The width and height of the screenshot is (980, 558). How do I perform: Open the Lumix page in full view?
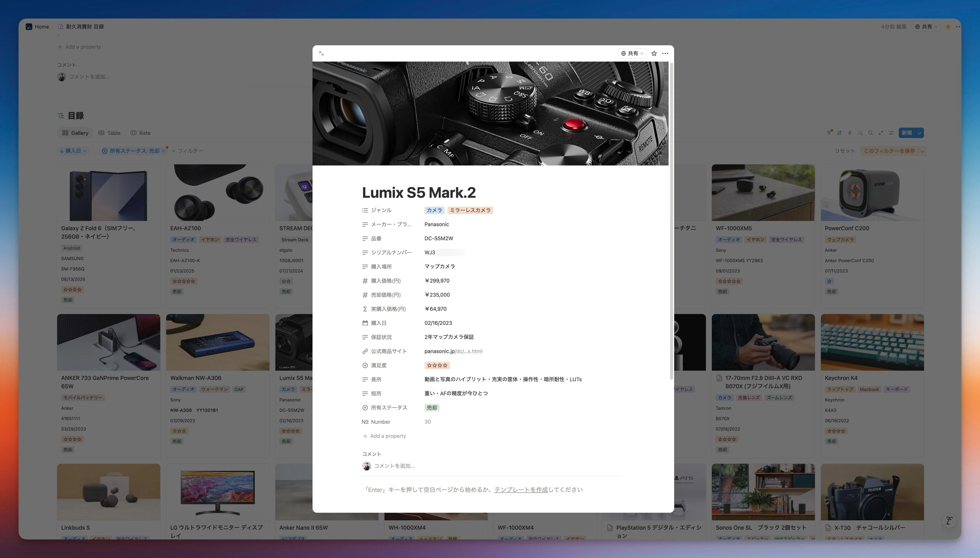pos(321,53)
